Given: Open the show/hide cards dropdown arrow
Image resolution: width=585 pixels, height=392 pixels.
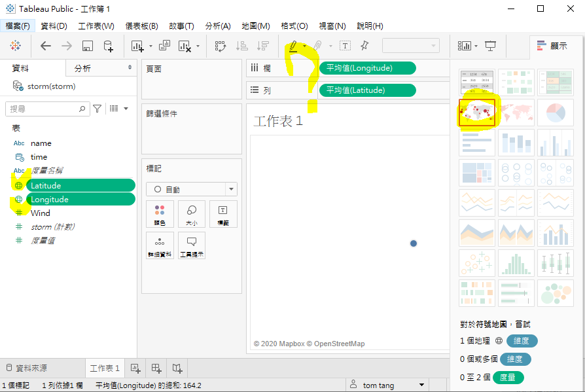Looking at the screenshot, I should click(476, 46).
